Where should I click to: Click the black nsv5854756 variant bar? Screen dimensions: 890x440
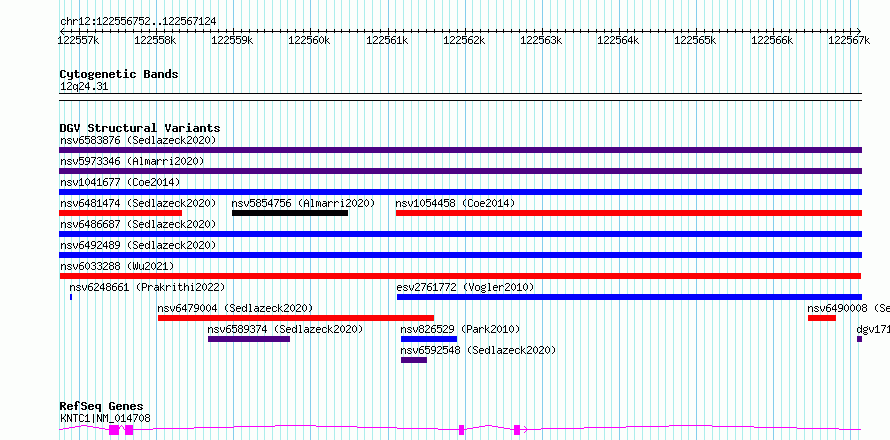coord(290,213)
